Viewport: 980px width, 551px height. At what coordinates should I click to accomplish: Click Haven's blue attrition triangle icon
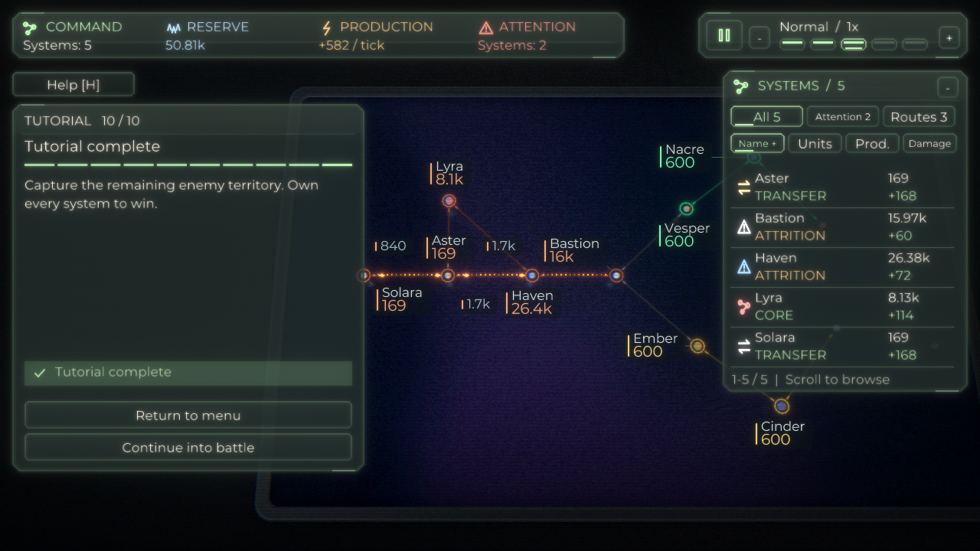743,267
